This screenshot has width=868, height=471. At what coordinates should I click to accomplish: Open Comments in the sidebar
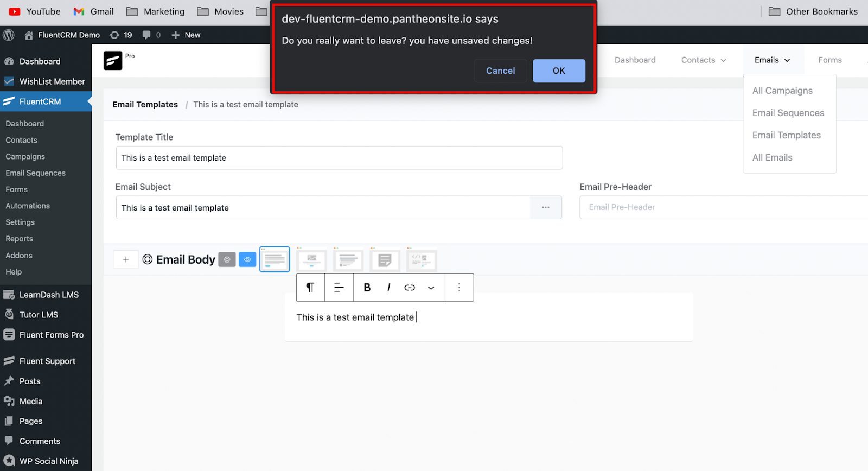(46, 441)
